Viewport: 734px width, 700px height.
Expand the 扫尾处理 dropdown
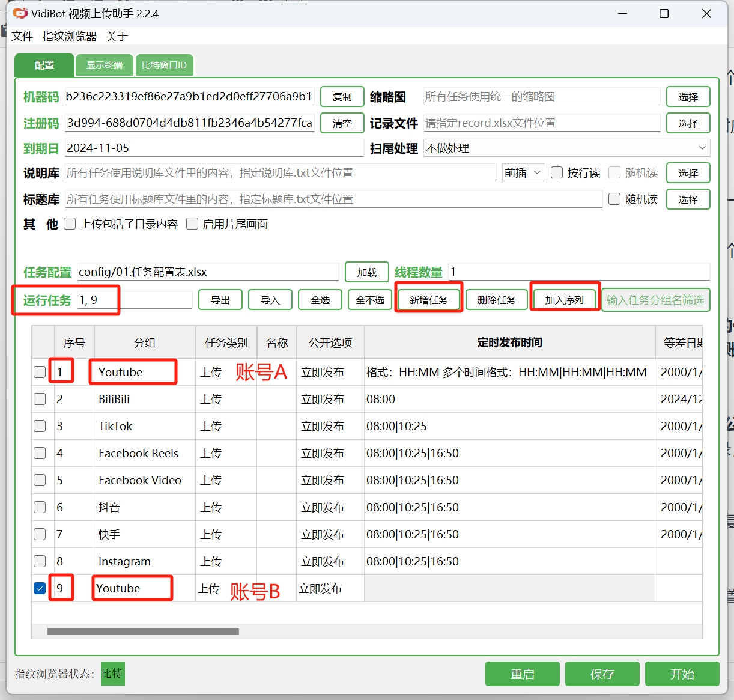(702, 148)
